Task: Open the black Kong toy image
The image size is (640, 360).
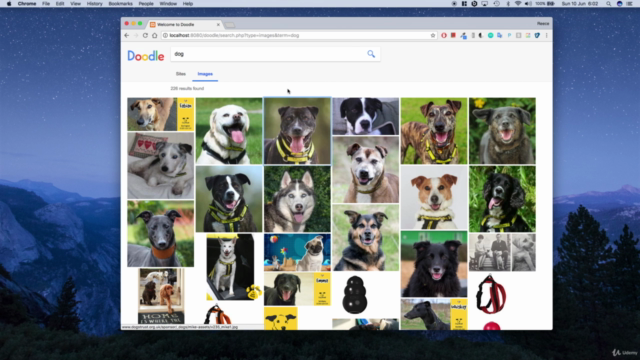Action: click(355, 294)
